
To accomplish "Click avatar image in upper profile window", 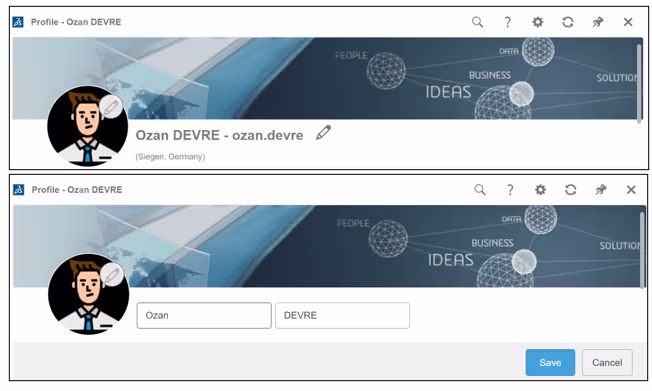I will [x=87, y=126].
